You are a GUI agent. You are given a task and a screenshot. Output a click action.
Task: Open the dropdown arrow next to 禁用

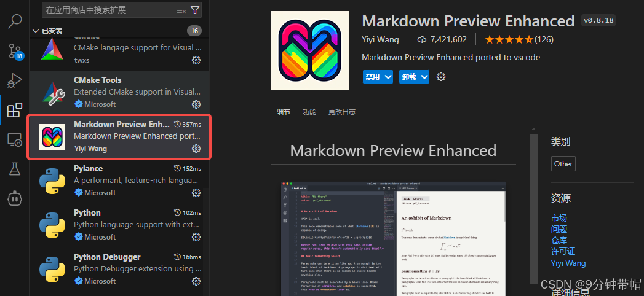coord(388,77)
